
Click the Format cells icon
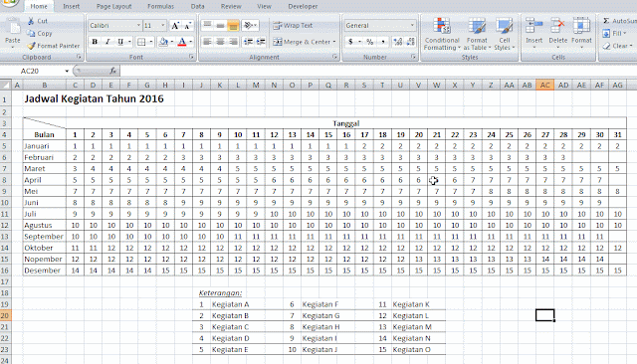[x=581, y=26]
